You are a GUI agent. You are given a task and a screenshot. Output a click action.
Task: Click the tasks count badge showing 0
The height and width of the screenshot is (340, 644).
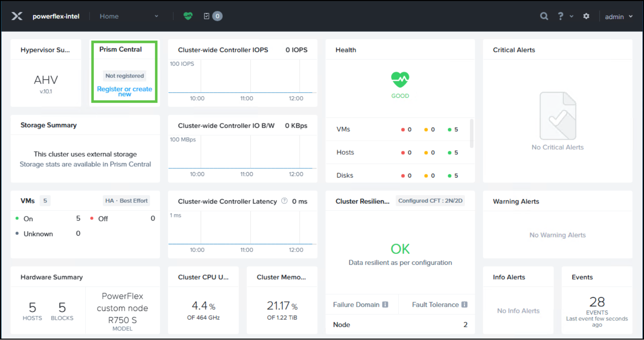[x=217, y=16]
